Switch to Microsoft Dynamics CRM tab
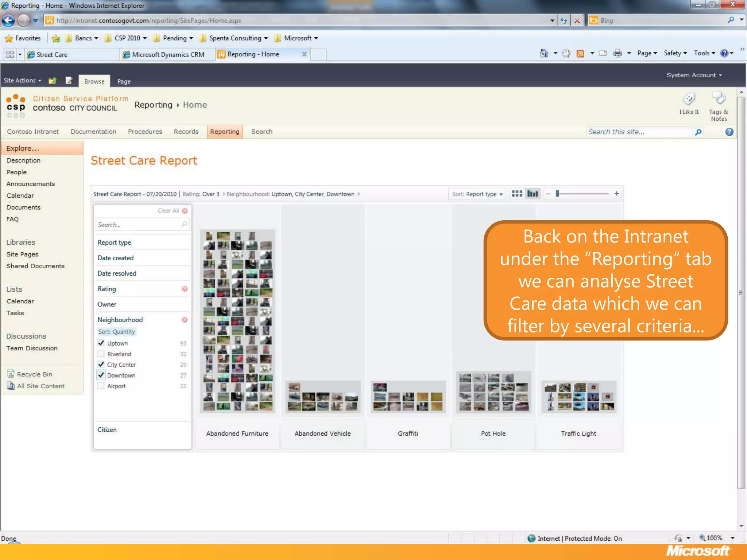Screen dimensions: 747x560 click(x=168, y=55)
